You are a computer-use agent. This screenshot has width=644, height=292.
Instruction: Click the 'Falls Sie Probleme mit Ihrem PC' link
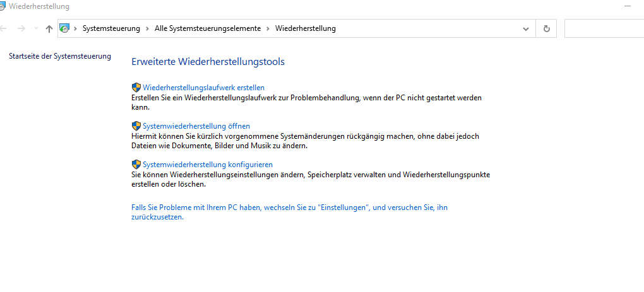pos(290,212)
